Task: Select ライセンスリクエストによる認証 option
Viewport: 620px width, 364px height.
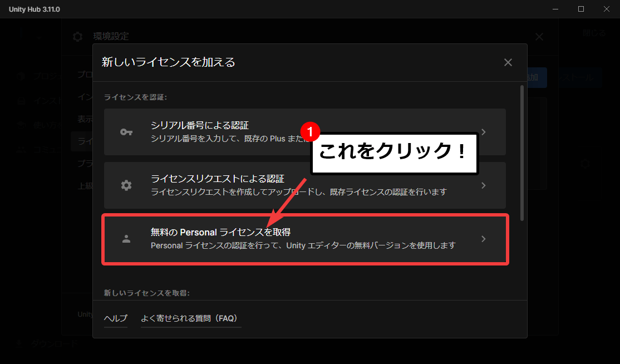Action: pyautogui.click(x=305, y=185)
